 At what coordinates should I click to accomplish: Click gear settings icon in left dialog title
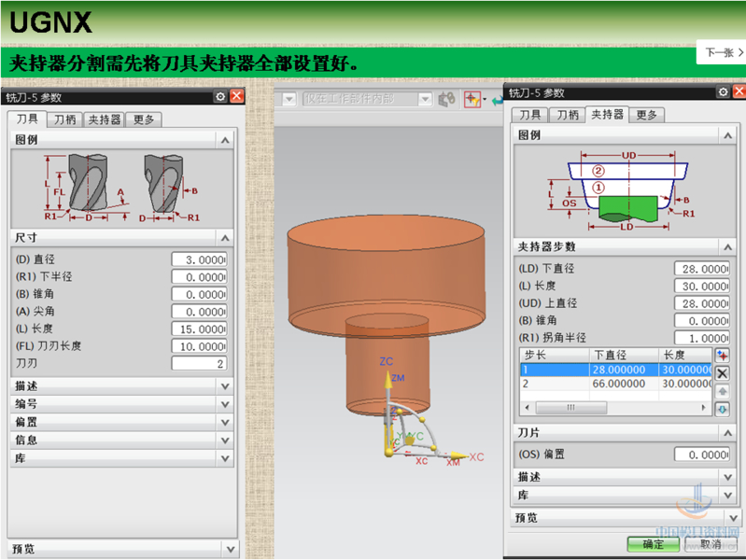220,96
